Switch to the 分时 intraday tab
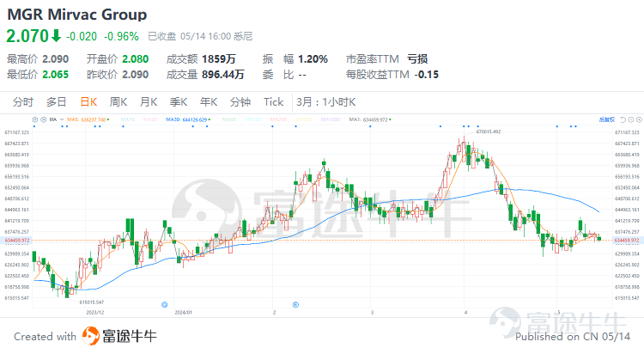 (23, 102)
